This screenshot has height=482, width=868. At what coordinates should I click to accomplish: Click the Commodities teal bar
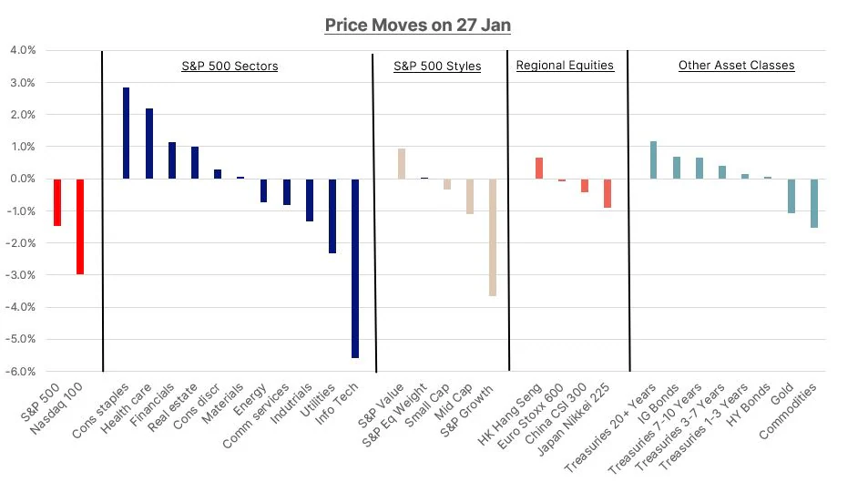814,203
